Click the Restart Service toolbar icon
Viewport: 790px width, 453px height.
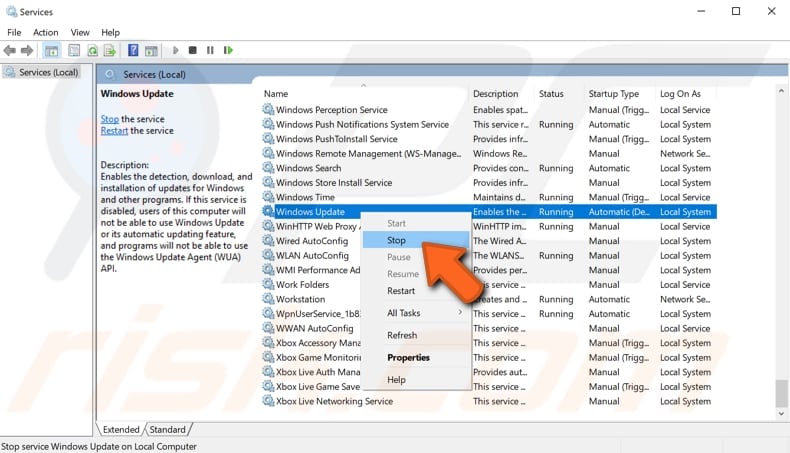point(228,50)
